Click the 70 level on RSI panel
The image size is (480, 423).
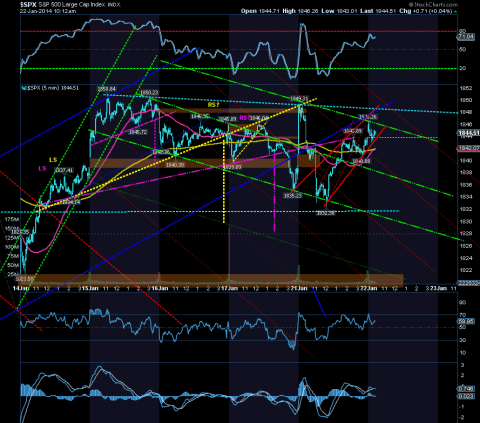pyautogui.click(x=463, y=315)
